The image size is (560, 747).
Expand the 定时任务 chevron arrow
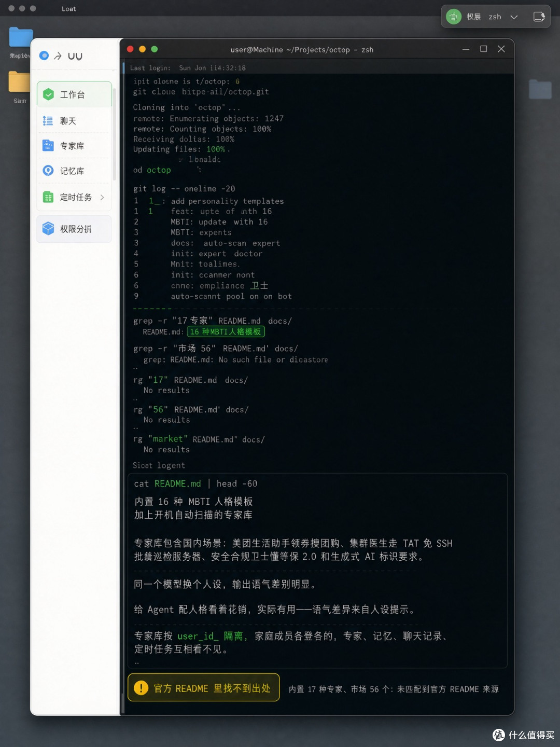point(102,197)
